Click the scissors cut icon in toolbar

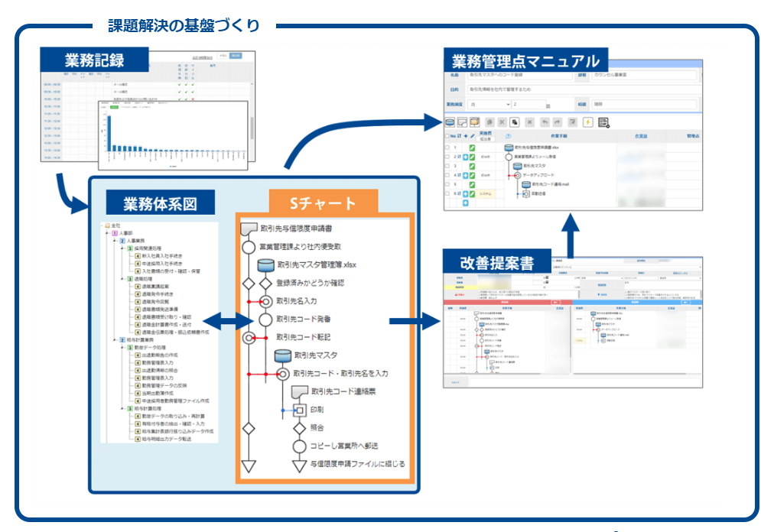pos(502,122)
